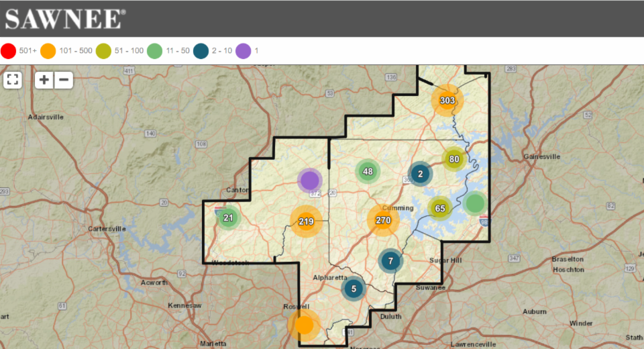Click the 48 outage cluster marker
The height and width of the screenshot is (349, 644).
[368, 171]
